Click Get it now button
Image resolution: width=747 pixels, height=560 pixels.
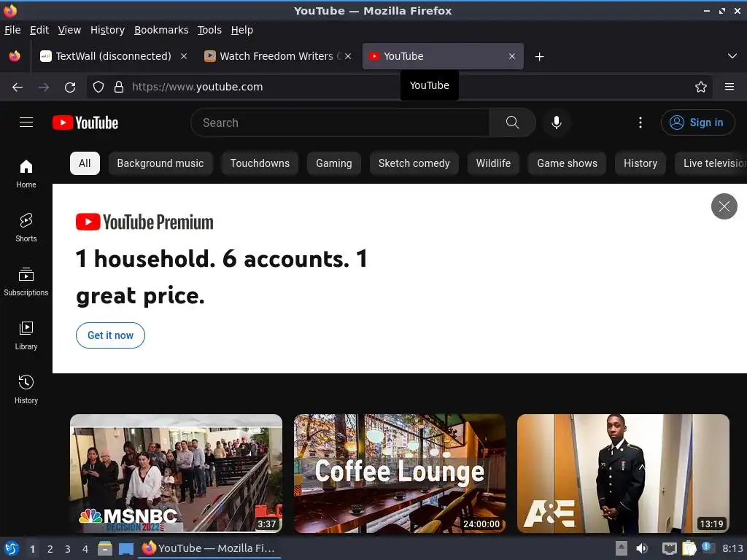(x=111, y=335)
